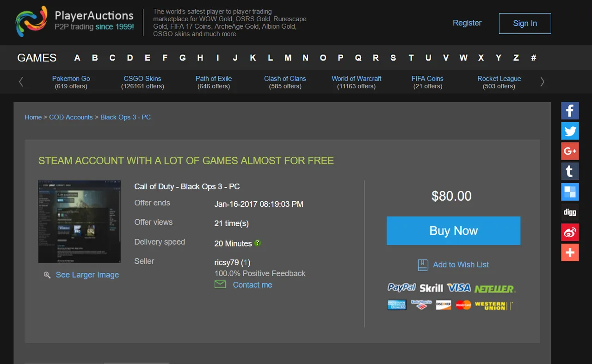Open the PlayerAuctions logo homepage
This screenshot has width=592, height=364.
[75, 21]
